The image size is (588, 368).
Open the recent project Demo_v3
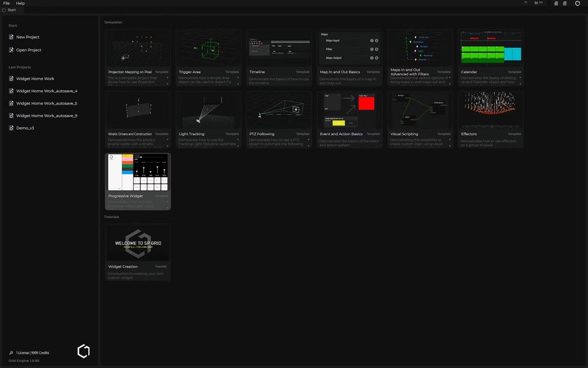(26, 127)
